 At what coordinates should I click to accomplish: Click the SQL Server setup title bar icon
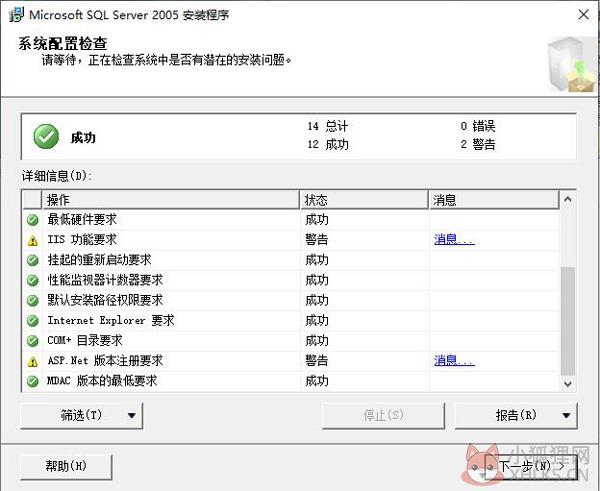click(16, 15)
